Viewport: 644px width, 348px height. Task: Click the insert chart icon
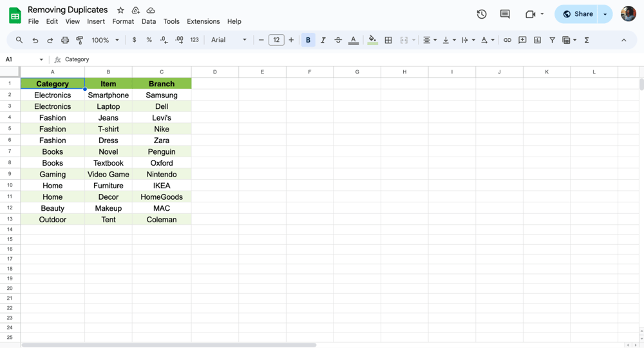click(x=537, y=40)
